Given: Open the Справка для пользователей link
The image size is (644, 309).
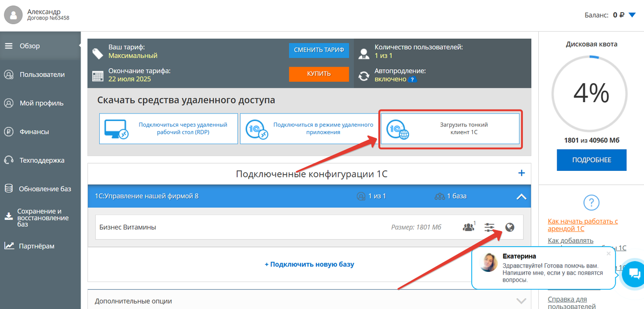Looking at the screenshot, I should tap(572, 303).
